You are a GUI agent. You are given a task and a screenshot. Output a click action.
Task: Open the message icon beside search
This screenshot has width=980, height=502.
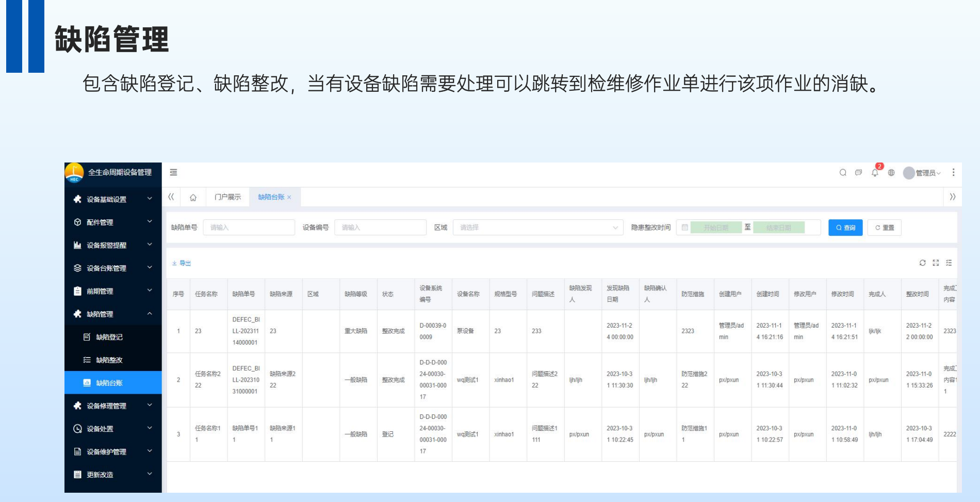(858, 173)
